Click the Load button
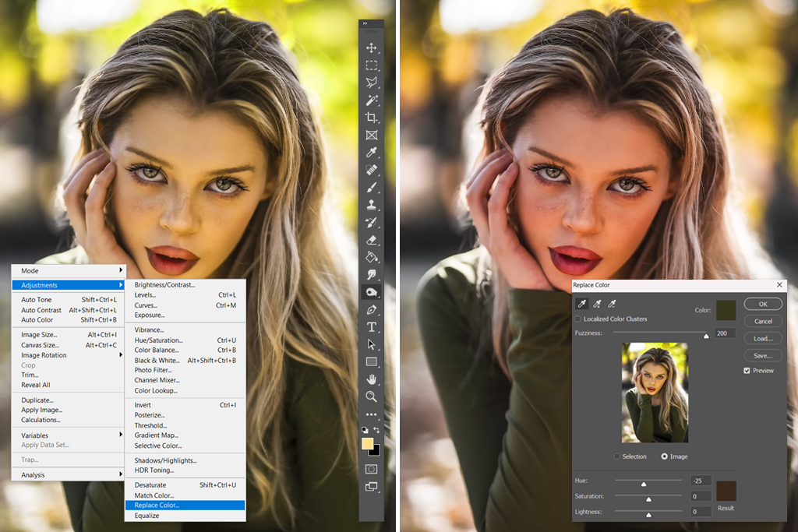This screenshot has width=798, height=532. (x=763, y=339)
